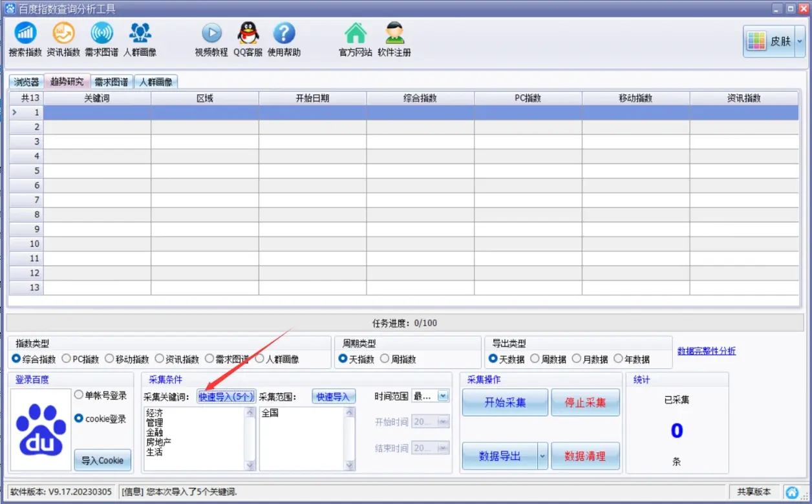Image resolution: width=812 pixels, height=504 pixels.
Task: Click 快速导入 button for 采集范围
Action: pos(334,397)
